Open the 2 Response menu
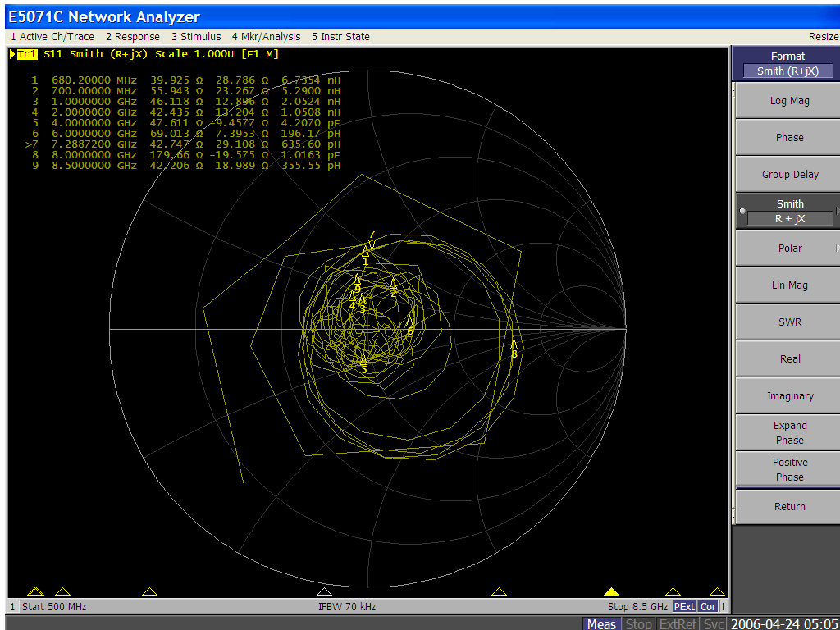 133,36
